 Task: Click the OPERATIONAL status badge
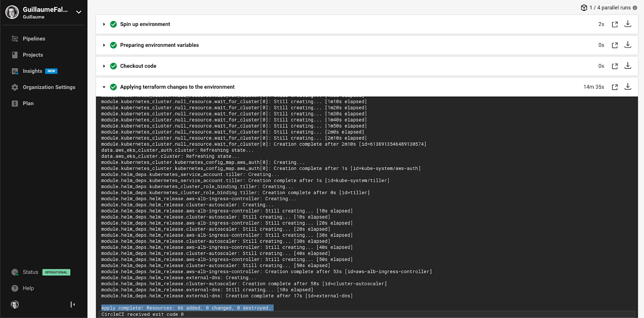tap(56, 272)
